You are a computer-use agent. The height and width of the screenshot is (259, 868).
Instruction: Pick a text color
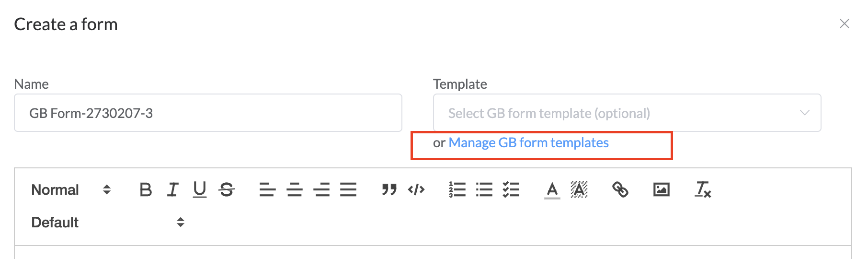[552, 190]
